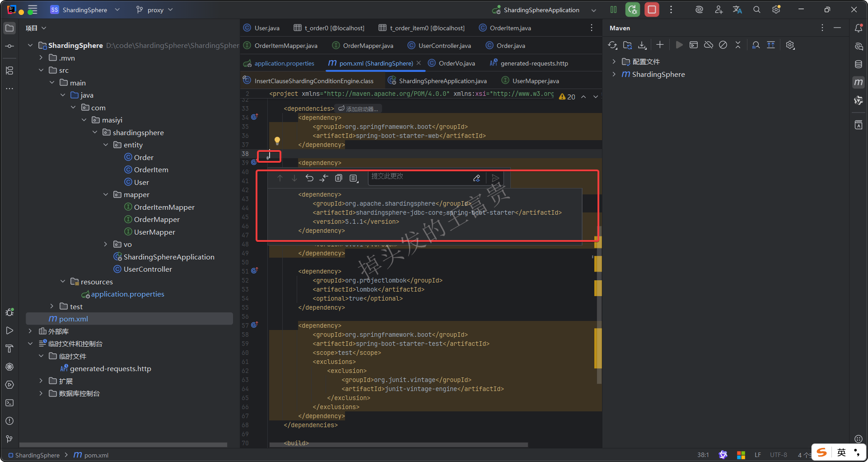Expand the vo package node
This screenshot has width=868, height=462.
coord(106,244)
